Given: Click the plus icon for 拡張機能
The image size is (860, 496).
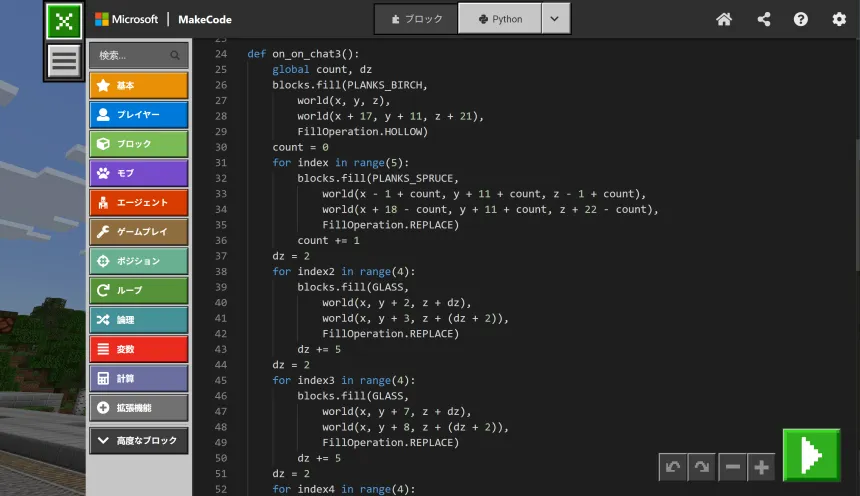Looking at the screenshot, I should point(103,408).
